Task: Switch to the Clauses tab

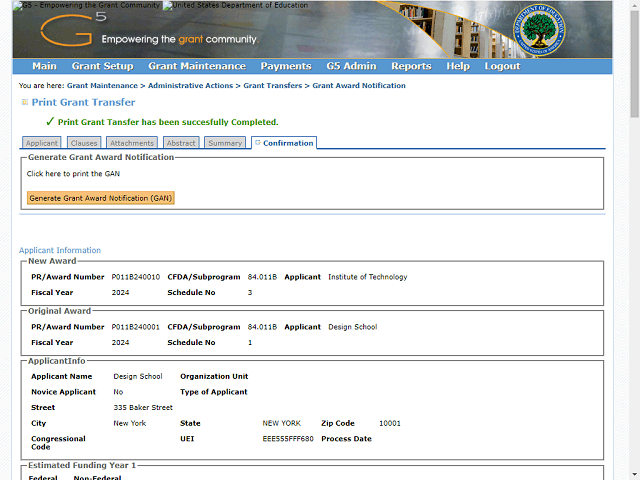Action: pos(84,143)
